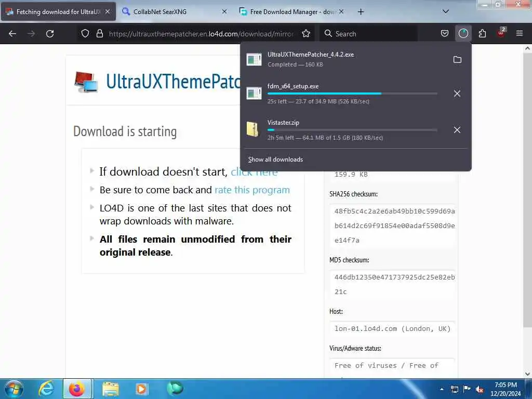Open the Firefox hamburger menu
This screenshot has width=532, height=399.
pos(520,34)
